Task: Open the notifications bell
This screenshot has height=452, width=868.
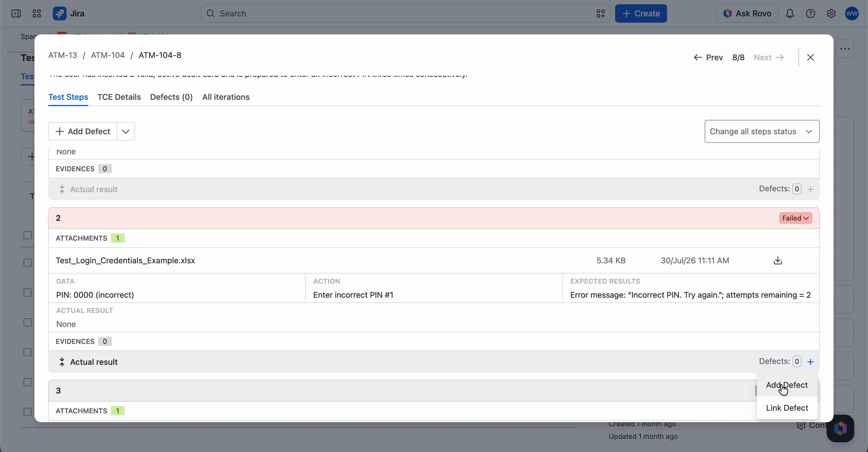Action: pos(790,13)
